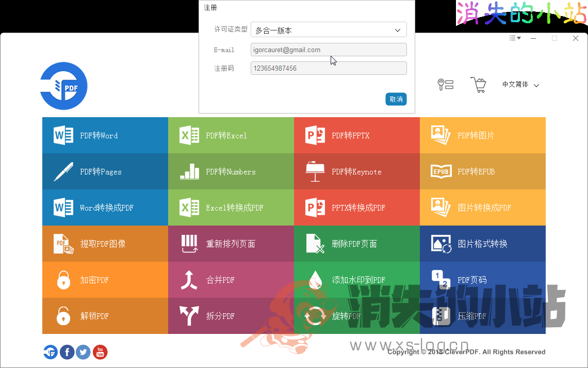This screenshot has width=588, height=368.
Task: Launch the 旋转PDF rotate arrows icon
Action: pyautogui.click(x=315, y=316)
